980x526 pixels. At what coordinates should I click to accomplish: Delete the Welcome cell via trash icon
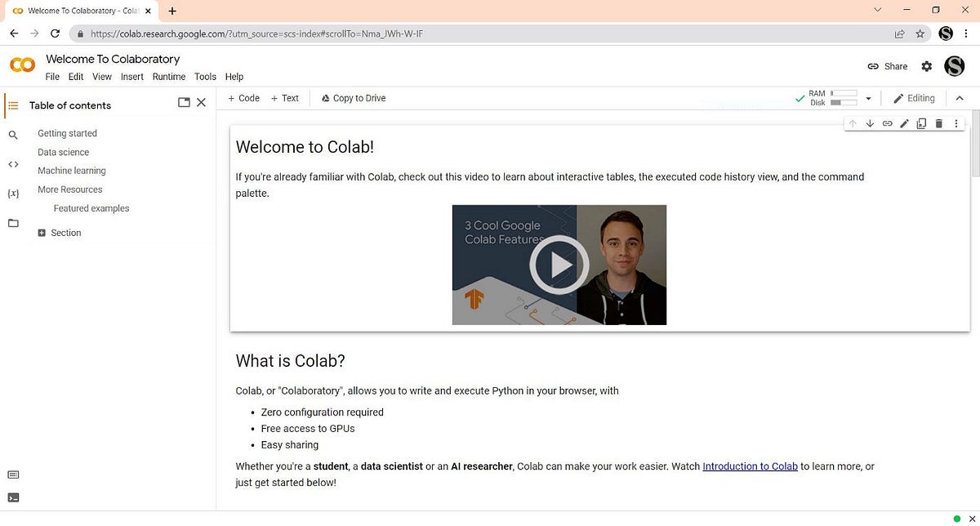click(x=938, y=123)
